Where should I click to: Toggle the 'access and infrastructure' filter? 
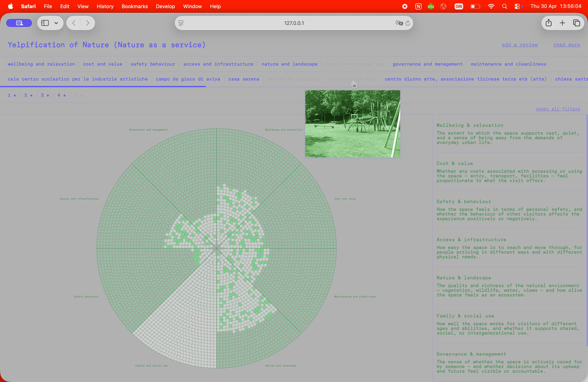point(218,64)
